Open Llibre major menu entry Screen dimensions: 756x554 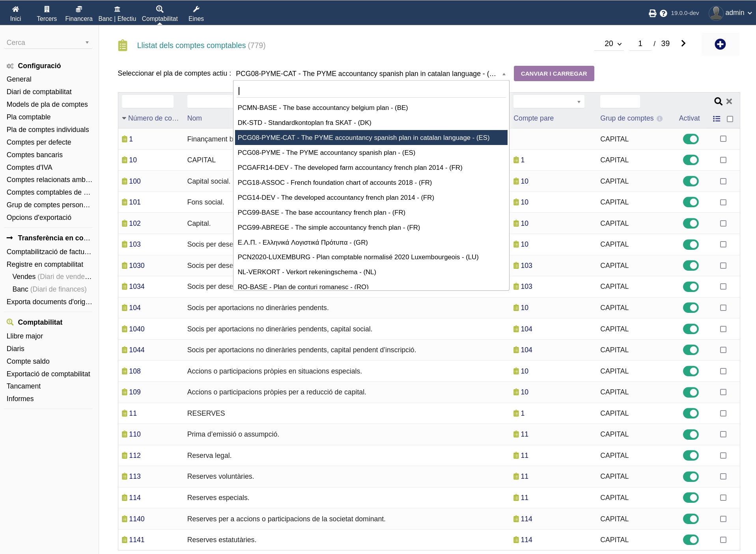point(24,336)
